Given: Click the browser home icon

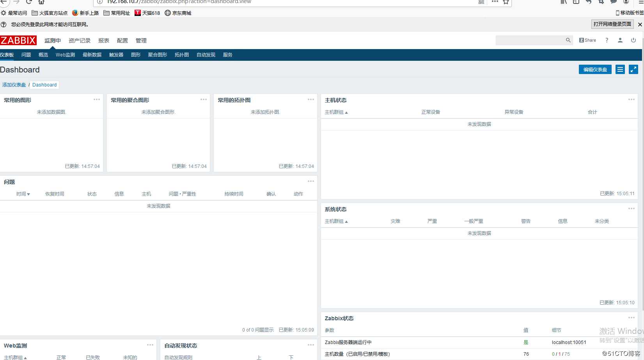Looking at the screenshot, I should (x=41, y=2).
